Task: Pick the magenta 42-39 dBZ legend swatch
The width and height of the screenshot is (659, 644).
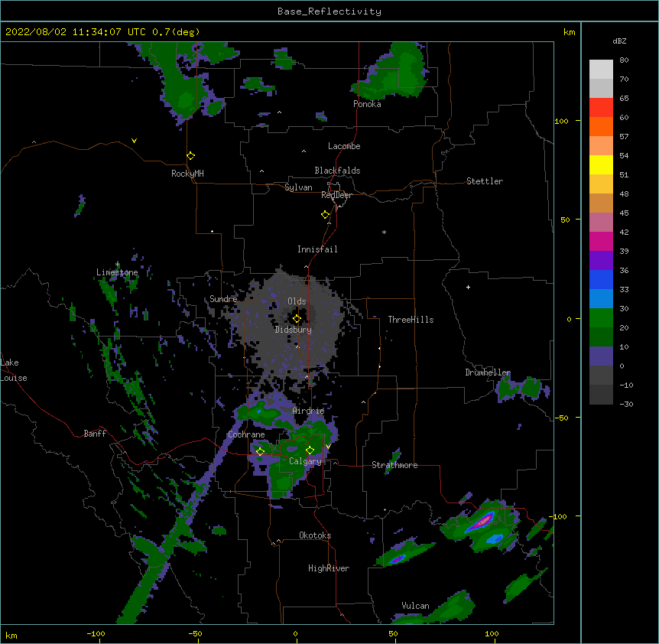Action: click(601, 241)
